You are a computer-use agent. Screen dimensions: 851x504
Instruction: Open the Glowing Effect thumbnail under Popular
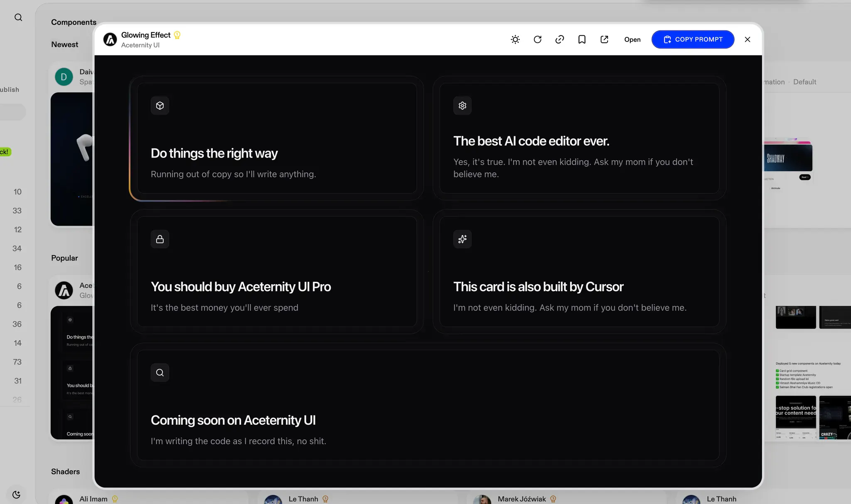pyautogui.click(x=72, y=373)
